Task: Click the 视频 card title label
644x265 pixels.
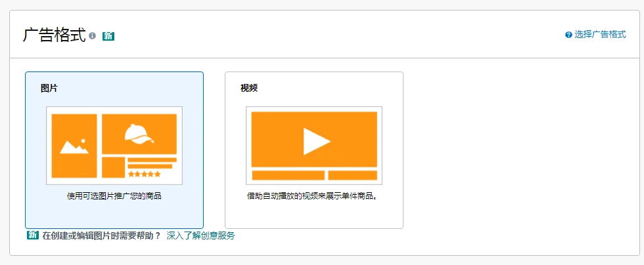Action: 249,88
